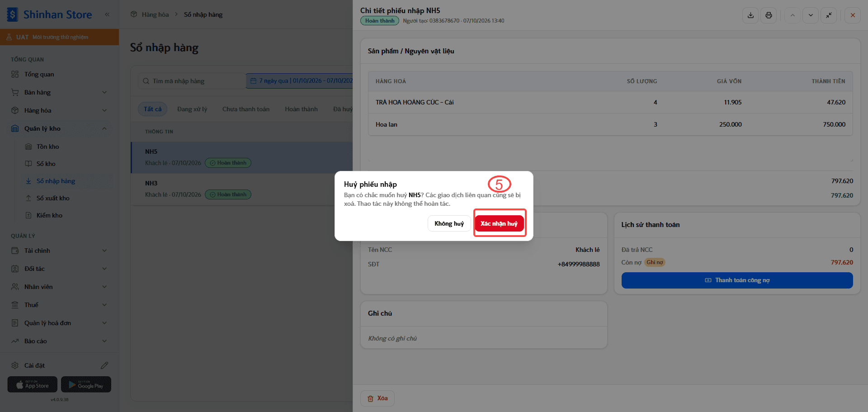This screenshot has width=868, height=412.
Task: Close the NH5 detail panel
Action: (853, 15)
